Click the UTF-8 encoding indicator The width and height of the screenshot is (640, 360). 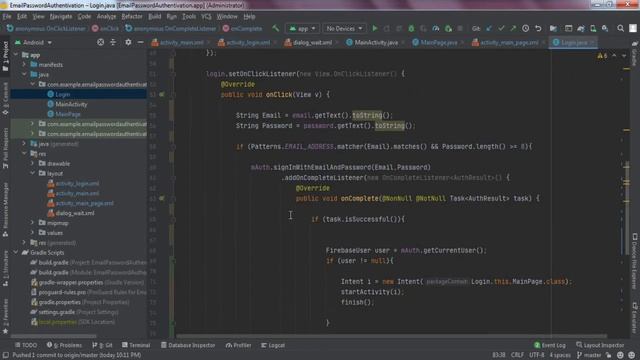coord(537,355)
